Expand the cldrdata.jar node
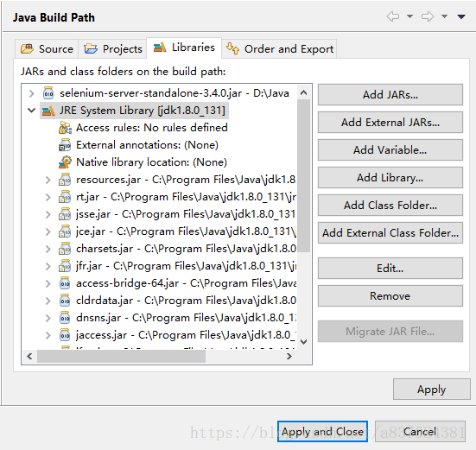Screen dimensions: 476x450 click(x=48, y=301)
